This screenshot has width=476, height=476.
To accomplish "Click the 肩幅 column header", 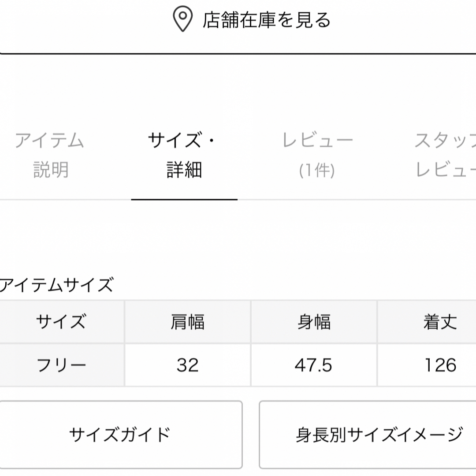I will [188, 322].
